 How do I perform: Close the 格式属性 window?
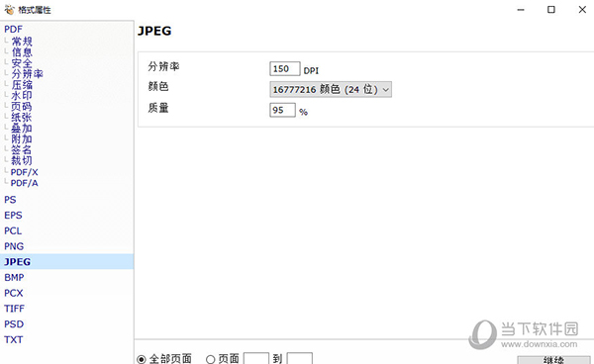[x=582, y=10]
